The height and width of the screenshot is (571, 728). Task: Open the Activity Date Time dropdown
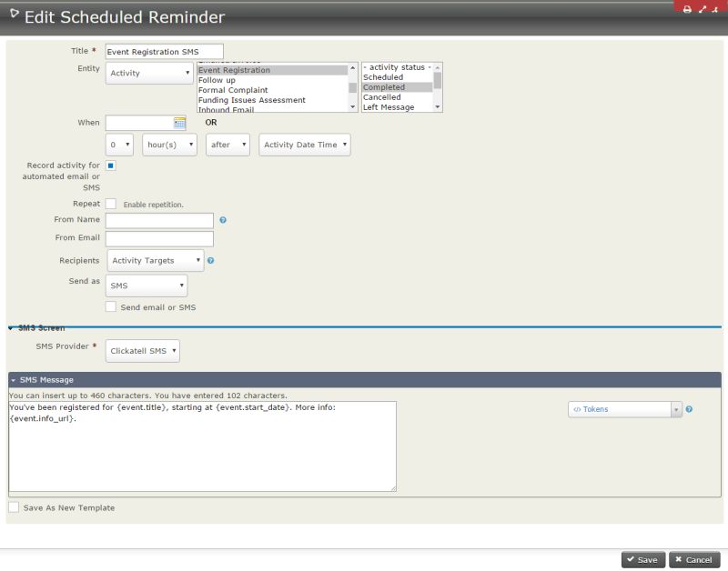pyautogui.click(x=304, y=145)
